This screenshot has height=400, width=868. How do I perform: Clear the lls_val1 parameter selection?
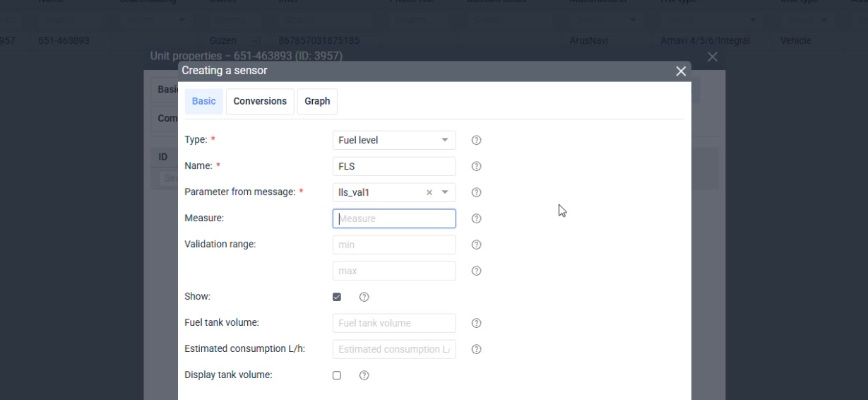click(x=429, y=192)
